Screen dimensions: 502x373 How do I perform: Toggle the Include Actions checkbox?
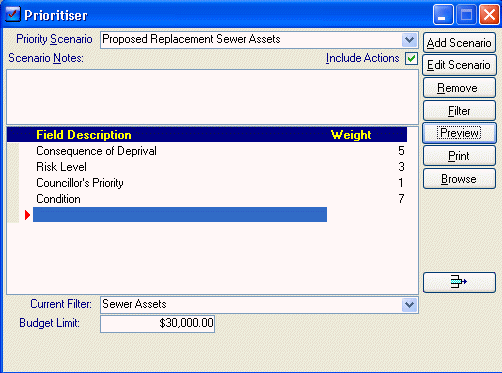pyautogui.click(x=411, y=59)
